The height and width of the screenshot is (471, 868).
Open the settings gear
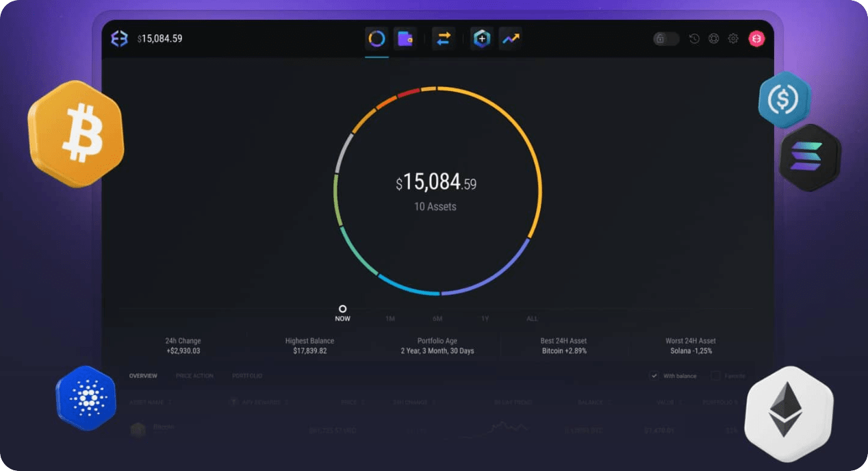pos(732,38)
